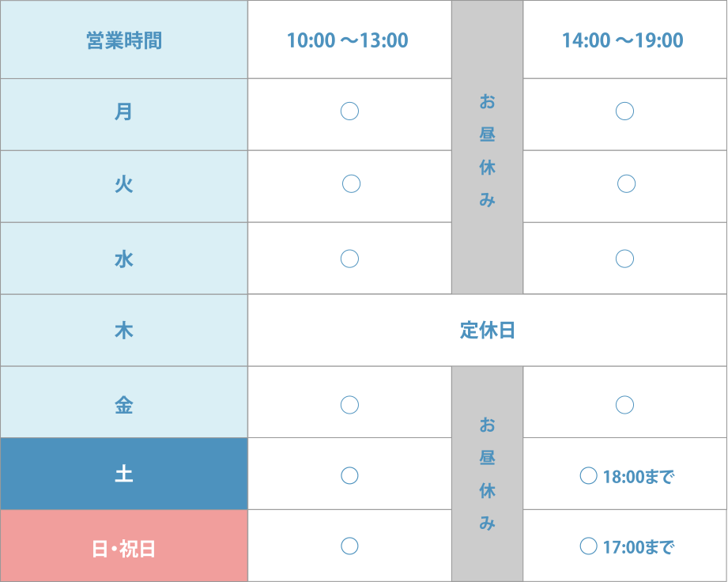Click the blue 土 day cell

pyautogui.click(x=124, y=474)
